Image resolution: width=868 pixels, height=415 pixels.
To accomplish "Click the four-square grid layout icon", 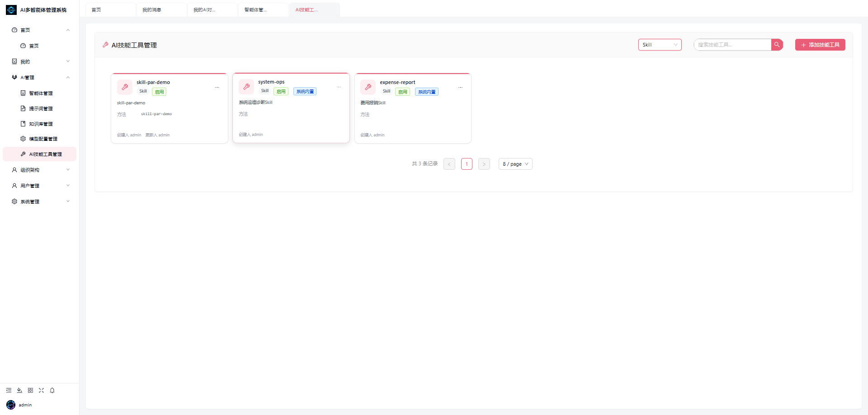I will [x=30, y=390].
